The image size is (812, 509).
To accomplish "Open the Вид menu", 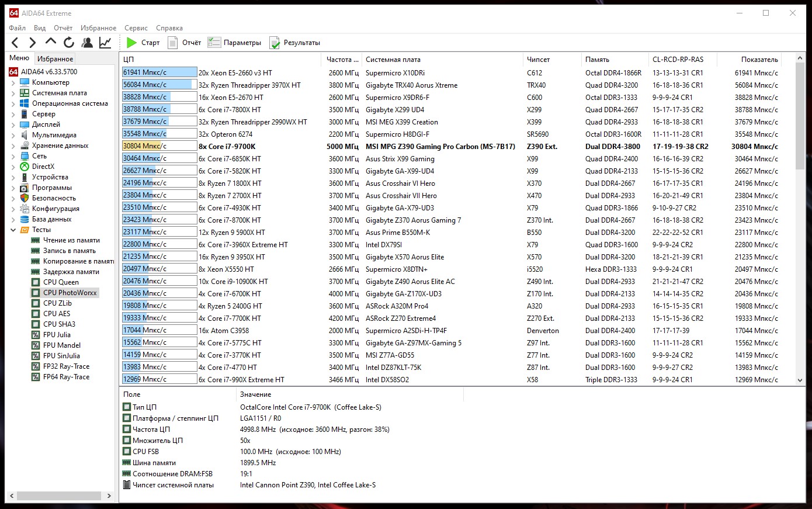I will [x=40, y=28].
